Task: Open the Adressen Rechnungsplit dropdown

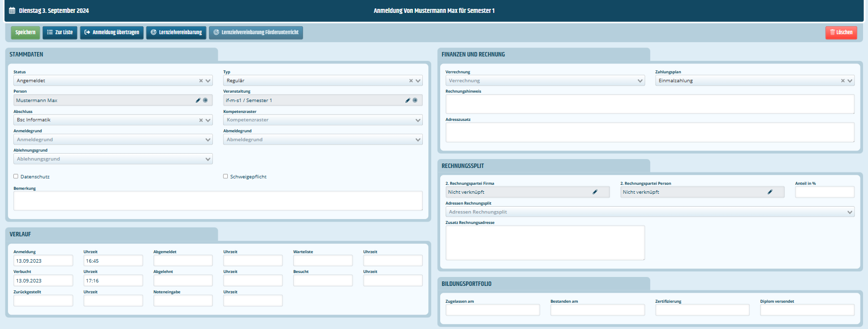Action: (650, 212)
